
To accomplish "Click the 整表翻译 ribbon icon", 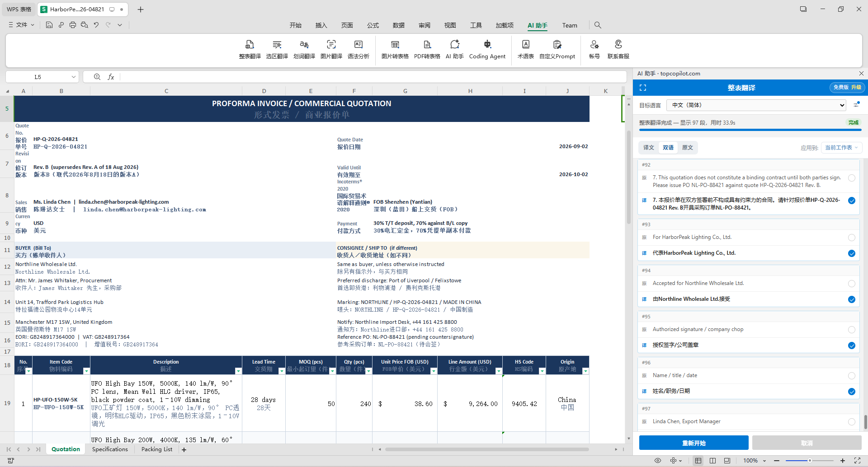I will 250,49.
